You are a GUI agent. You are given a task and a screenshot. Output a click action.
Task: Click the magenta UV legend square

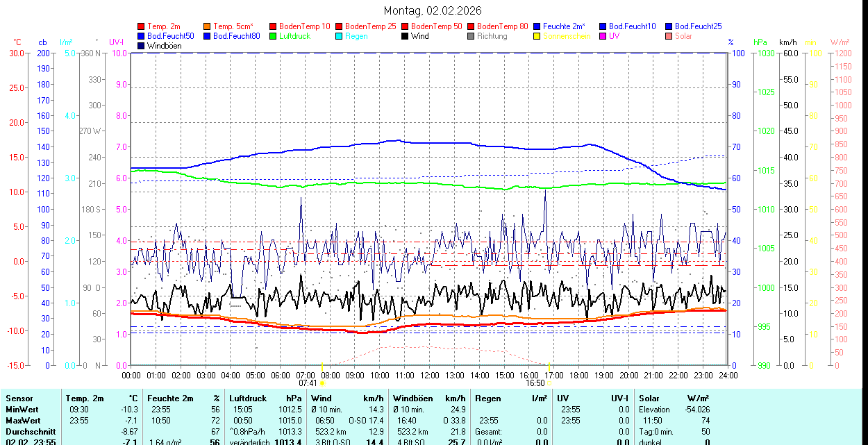click(x=603, y=36)
